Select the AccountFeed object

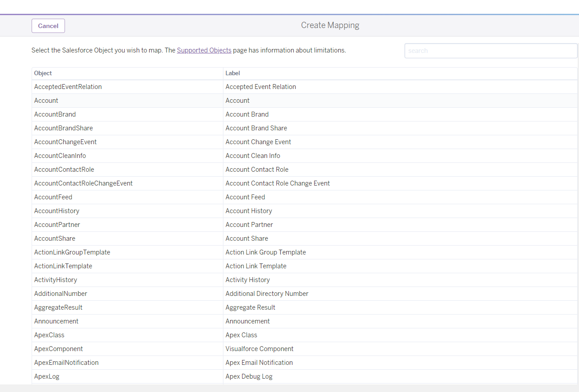(53, 197)
